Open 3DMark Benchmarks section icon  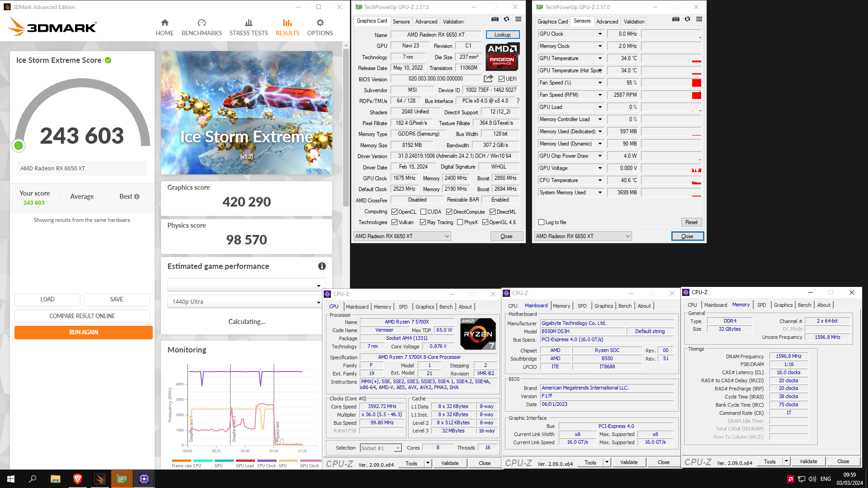pos(202,23)
